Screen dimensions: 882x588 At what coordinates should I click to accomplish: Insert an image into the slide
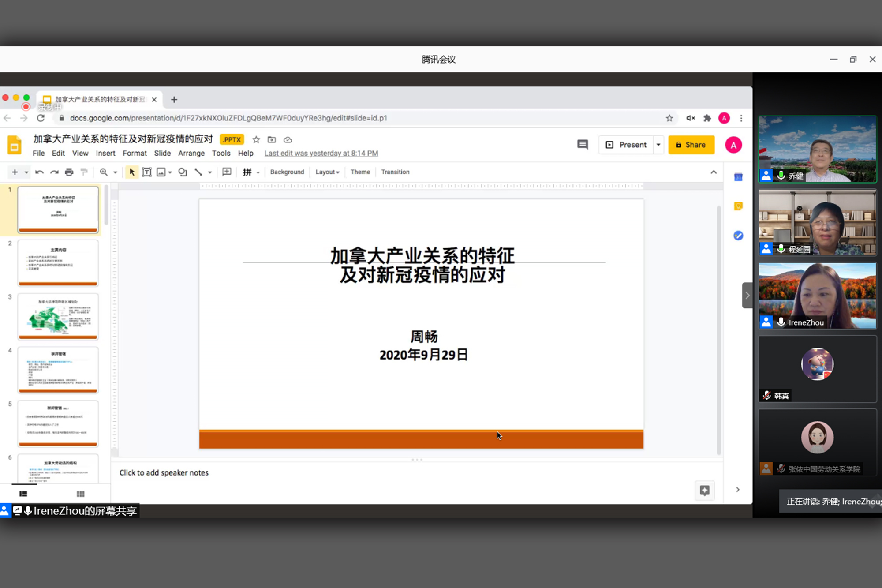[x=161, y=172]
